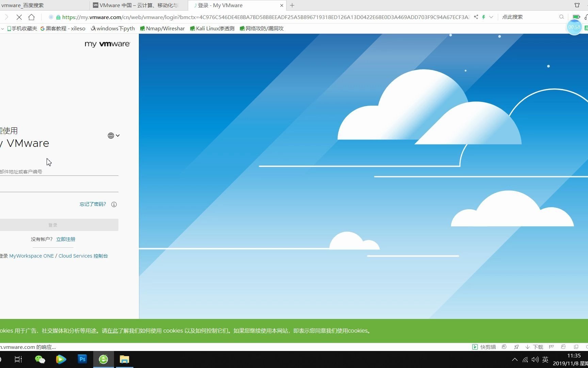Open the 'Cloud Services 控制台' link

pyautogui.click(x=83, y=256)
